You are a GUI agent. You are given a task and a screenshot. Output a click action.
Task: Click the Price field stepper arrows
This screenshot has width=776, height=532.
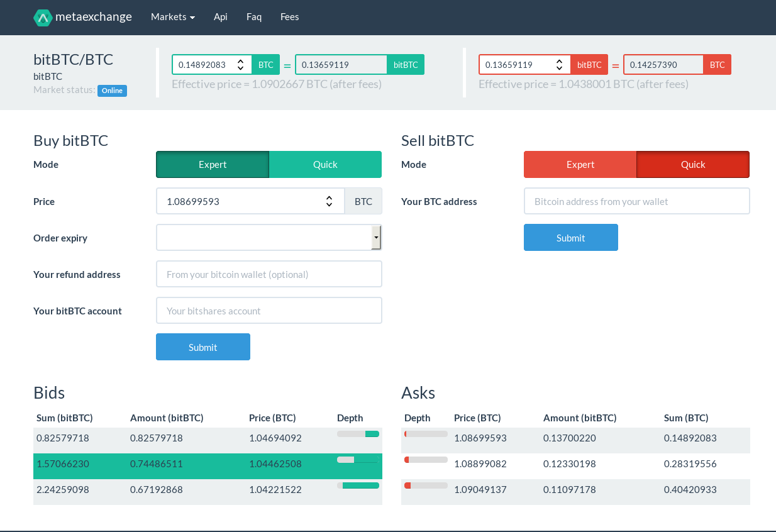pos(329,201)
